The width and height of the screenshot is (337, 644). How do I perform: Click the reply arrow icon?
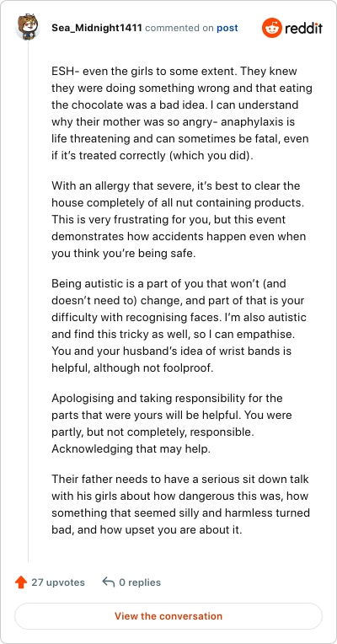tap(109, 582)
